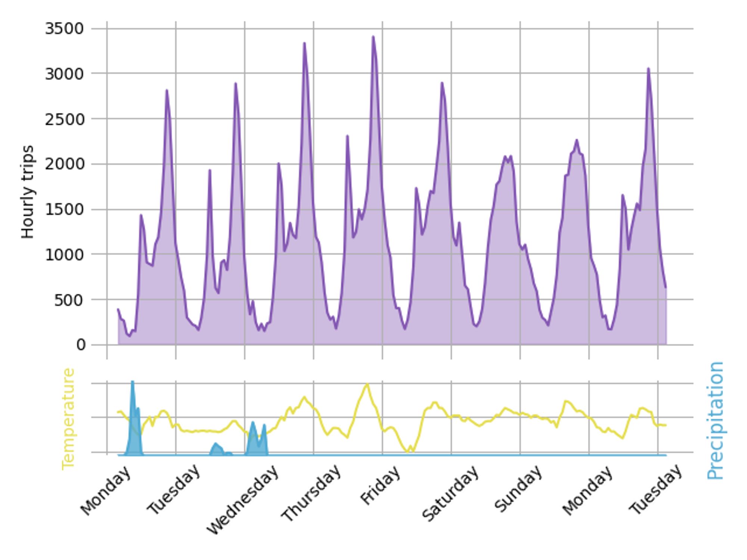Click the highest yellow temperature peak

pyautogui.click(x=367, y=384)
